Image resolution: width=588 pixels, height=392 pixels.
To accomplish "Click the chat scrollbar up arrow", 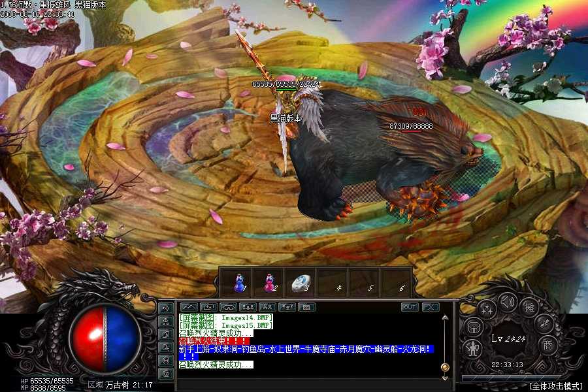I will (445, 318).
